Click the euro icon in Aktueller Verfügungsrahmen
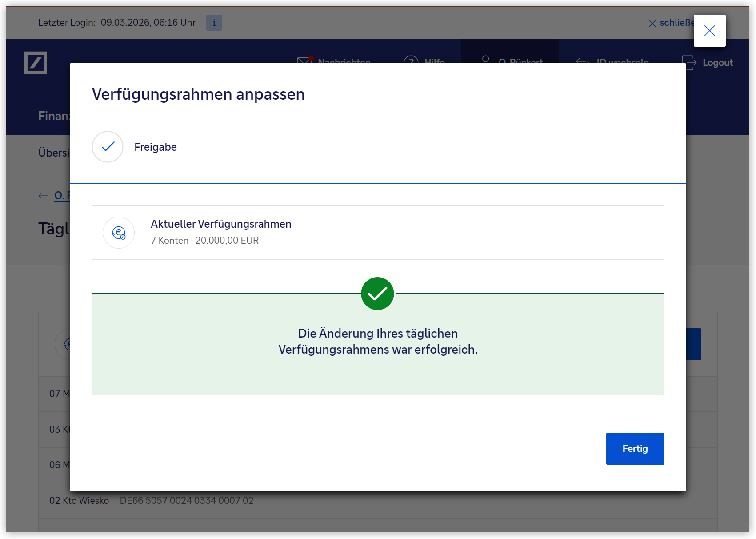Image resolution: width=756 pixels, height=539 pixels. tap(119, 233)
